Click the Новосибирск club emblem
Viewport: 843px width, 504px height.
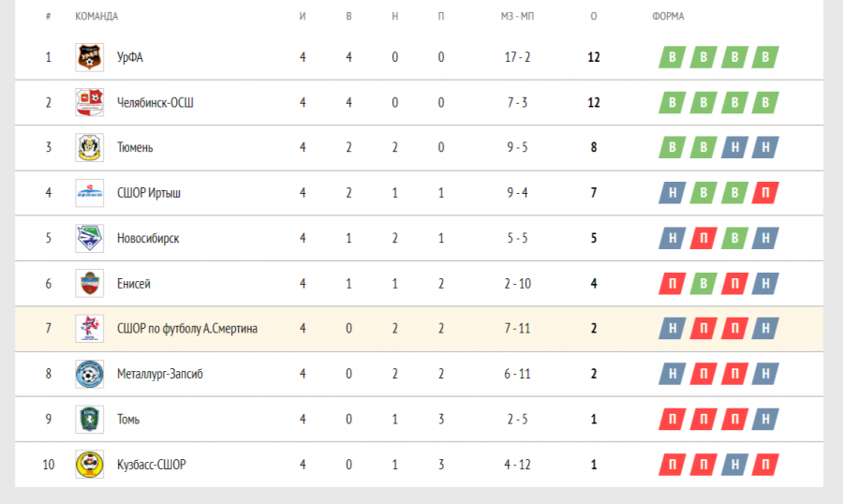(89, 238)
